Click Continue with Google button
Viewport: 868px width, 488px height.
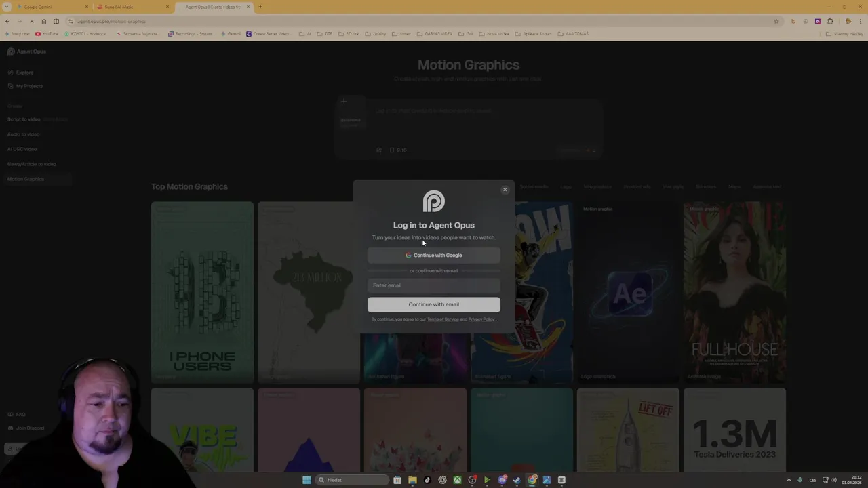(434, 256)
